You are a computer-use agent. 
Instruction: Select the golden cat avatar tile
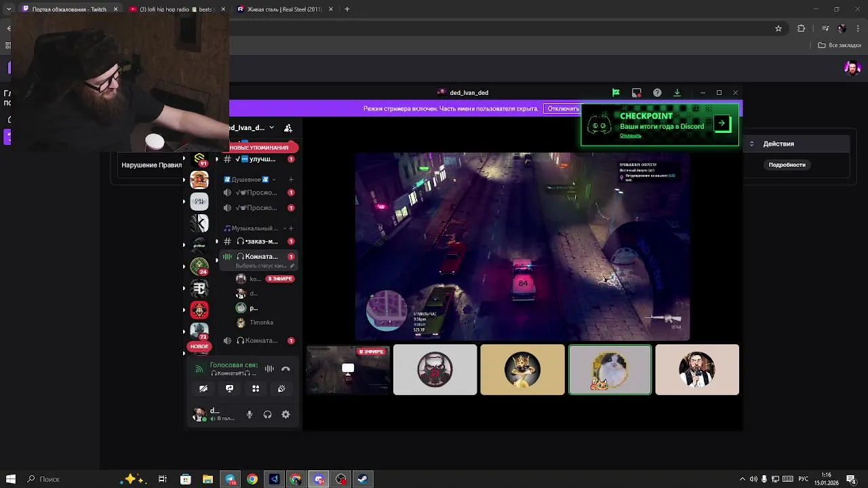click(522, 369)
